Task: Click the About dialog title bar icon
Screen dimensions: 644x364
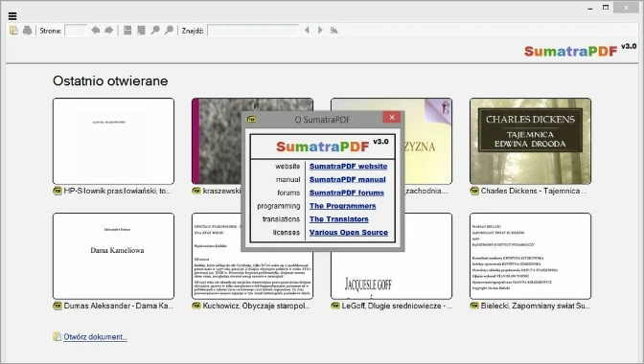Action: click(x=251, y=120)
